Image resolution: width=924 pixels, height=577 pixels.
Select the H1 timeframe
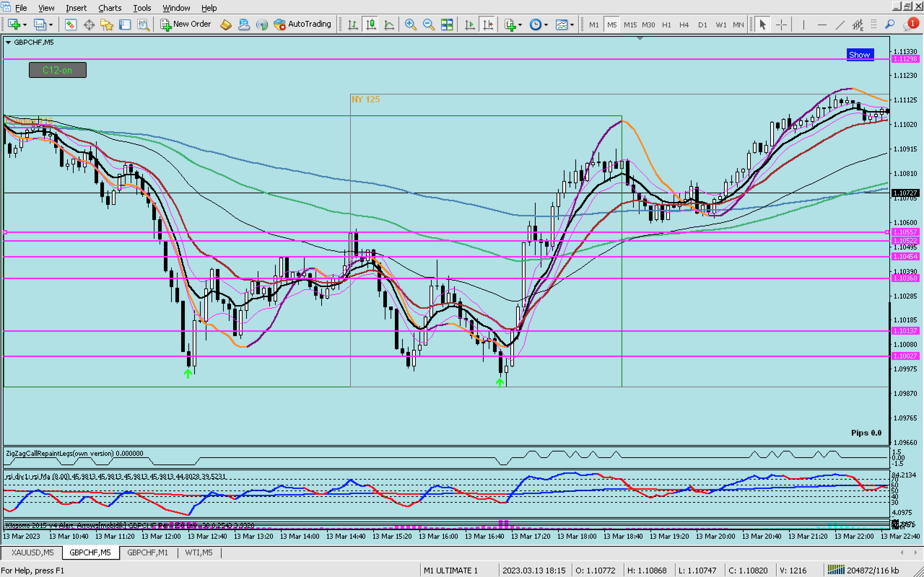(x=666, y=25)
